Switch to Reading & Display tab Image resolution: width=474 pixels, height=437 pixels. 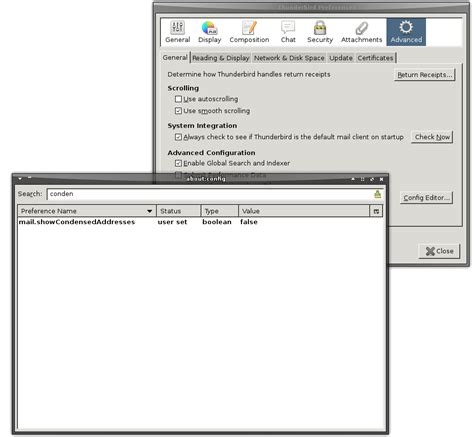pyautogui.click(x=221, y=58)
